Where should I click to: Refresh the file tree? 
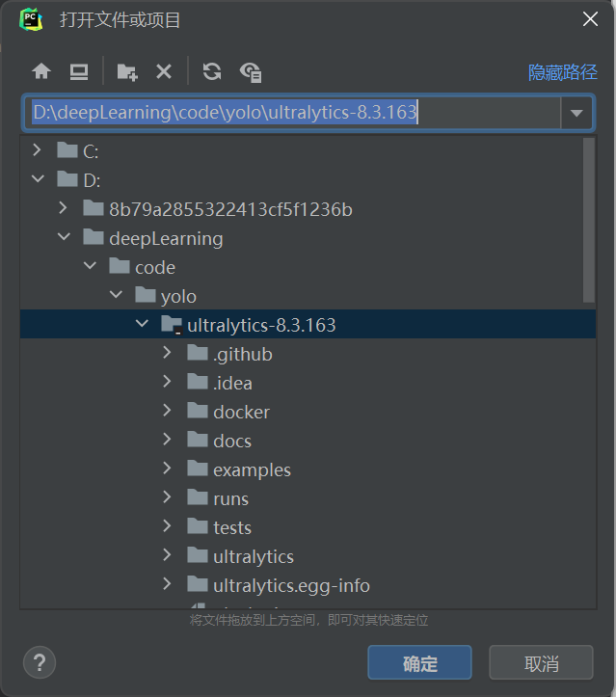(x=212, y=71)
